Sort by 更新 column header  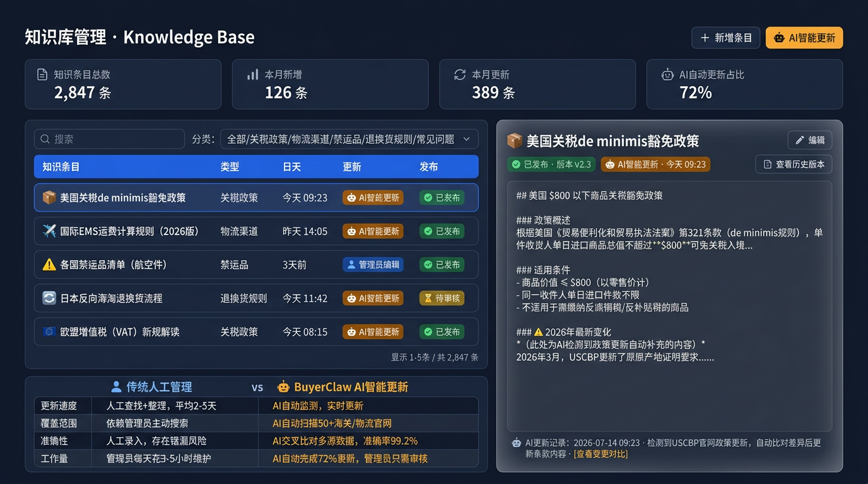pos(352,167)
